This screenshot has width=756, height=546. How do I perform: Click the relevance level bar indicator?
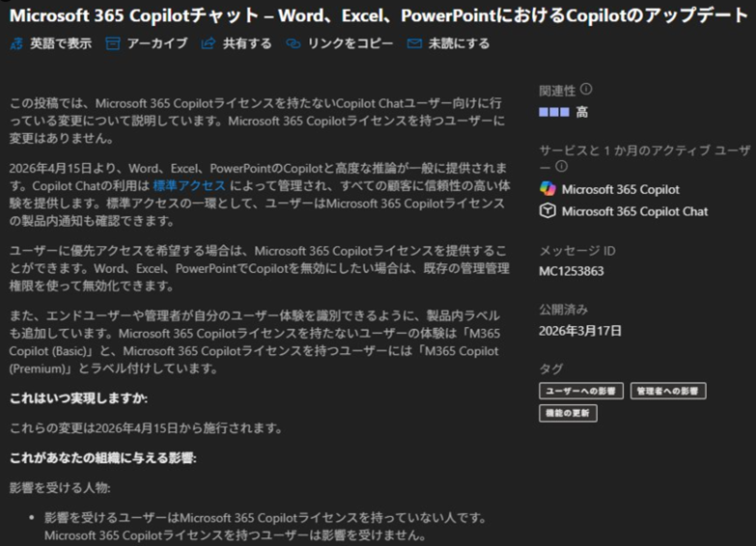tap(553, 112)
